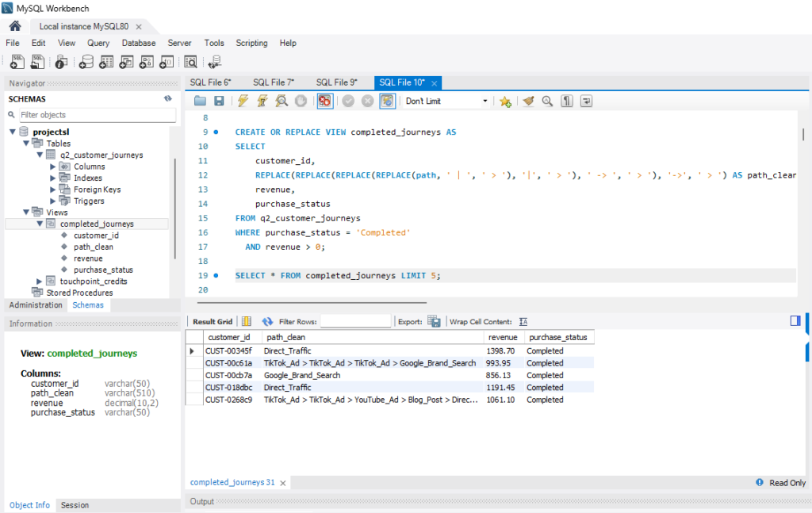
Task: Create a new function icon
Action: click(x=167, y=62)
